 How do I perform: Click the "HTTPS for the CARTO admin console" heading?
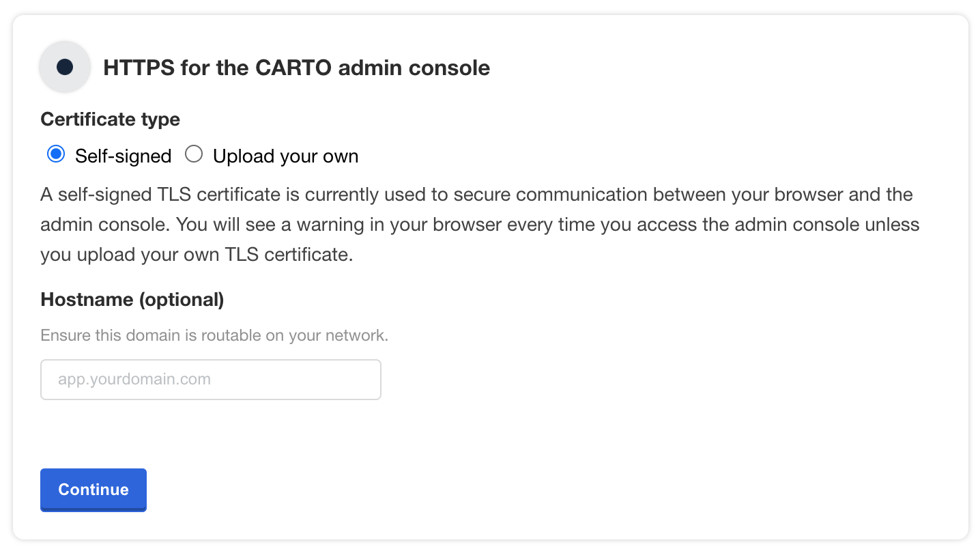pyautogui.click(x=296, y=68)
